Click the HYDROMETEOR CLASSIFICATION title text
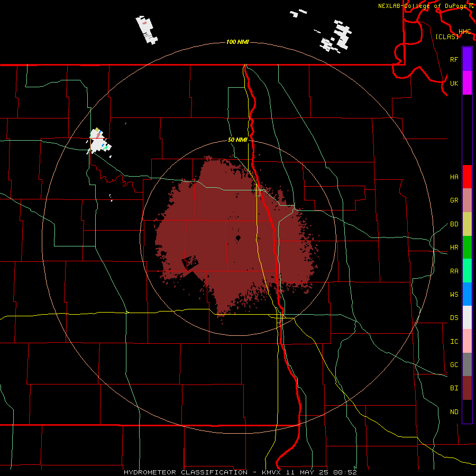476x476 pixels. (x=186, y=472)
